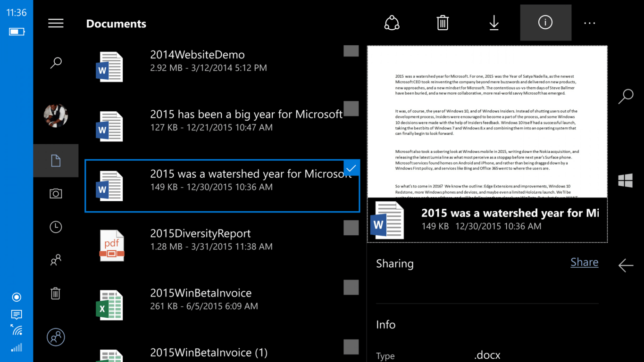The width and height of the screenshot is (644, 362).
Task: Open the 2015WinBetaInvoice (1) file name
Action: point(209,353)
